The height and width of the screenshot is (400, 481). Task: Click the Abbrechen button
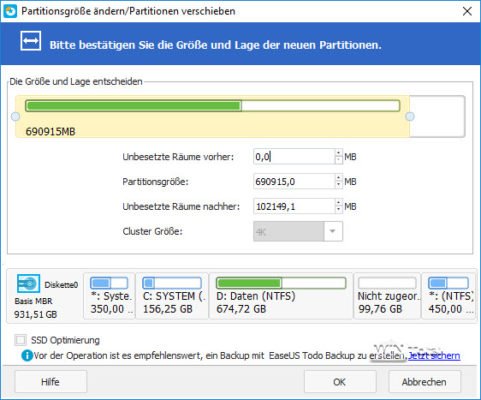pyautogui.click(x=424, y=382)
